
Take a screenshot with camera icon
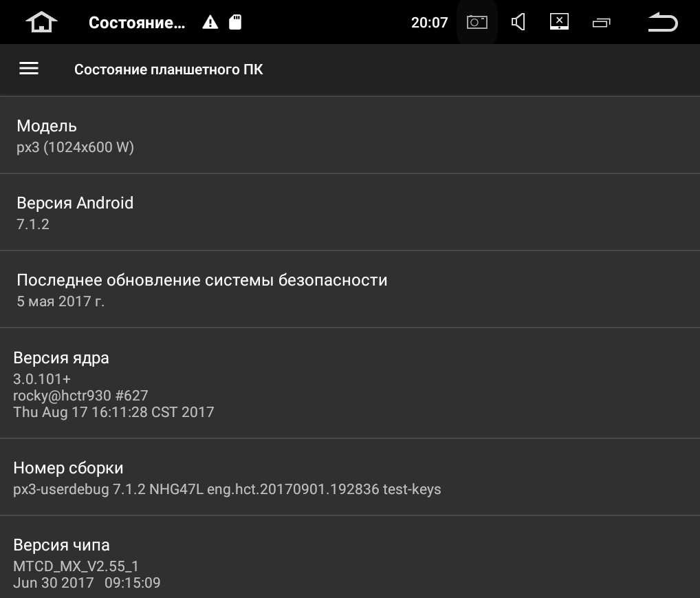pyautogui.click(x=477, y=22)
